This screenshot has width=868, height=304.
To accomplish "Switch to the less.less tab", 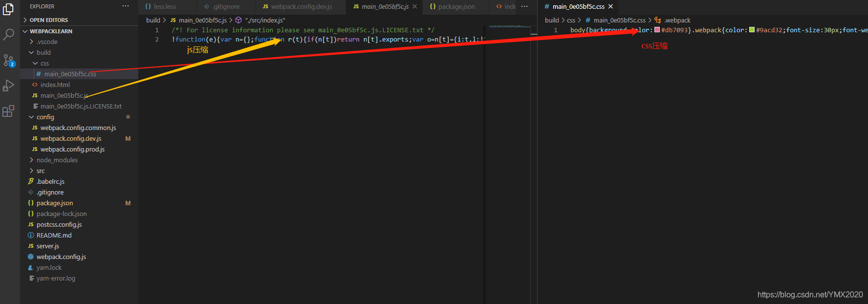I will pos(167,6).
